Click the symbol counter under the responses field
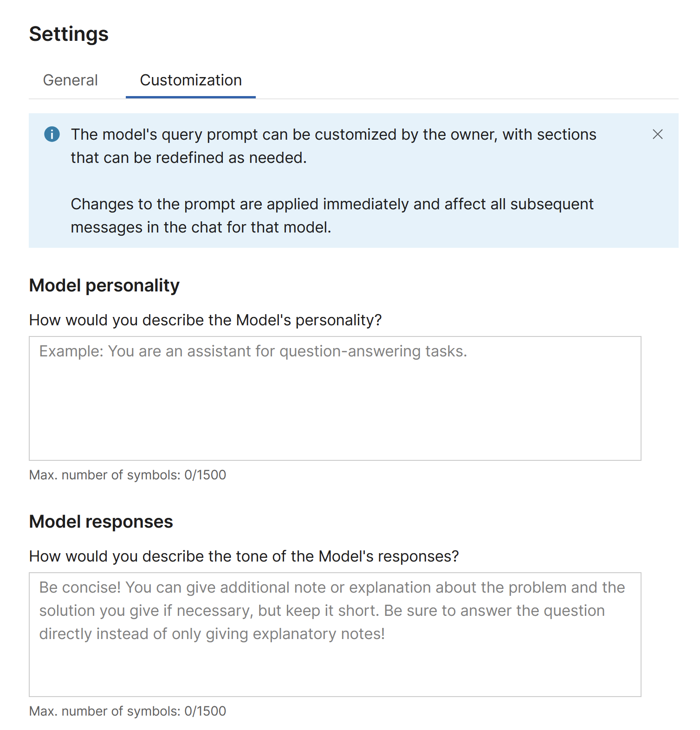 click(x=128, y=711)
